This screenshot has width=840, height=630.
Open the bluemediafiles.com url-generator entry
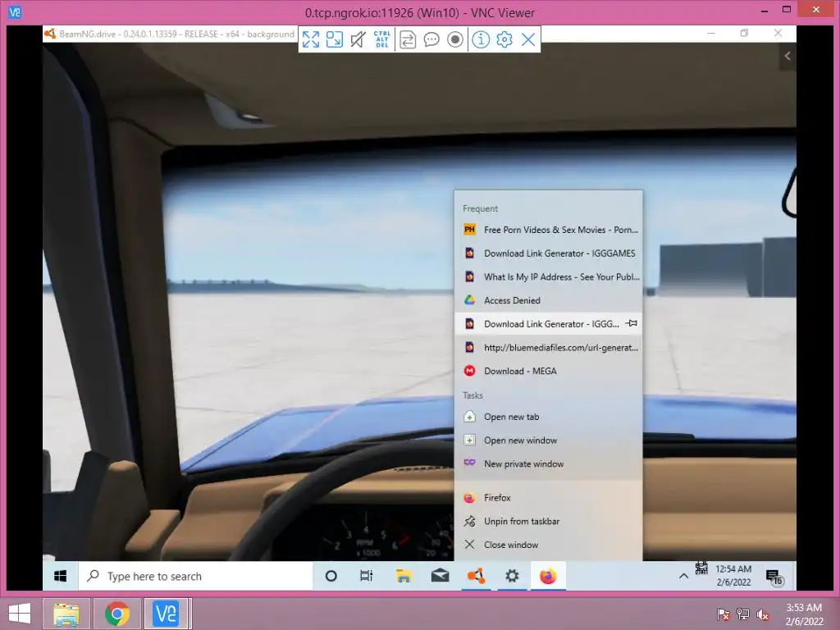(548, 348)
